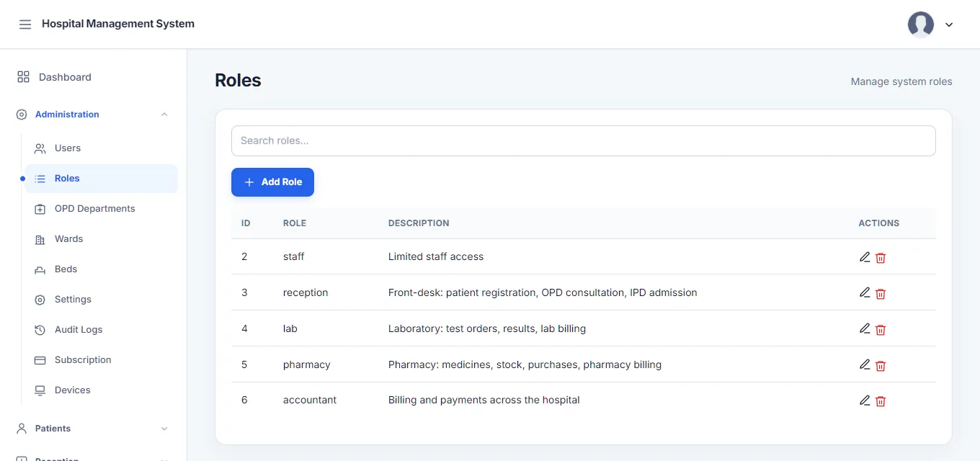Open the Subscription page
This screenshot has width=980, height=461.
[102, 360]
